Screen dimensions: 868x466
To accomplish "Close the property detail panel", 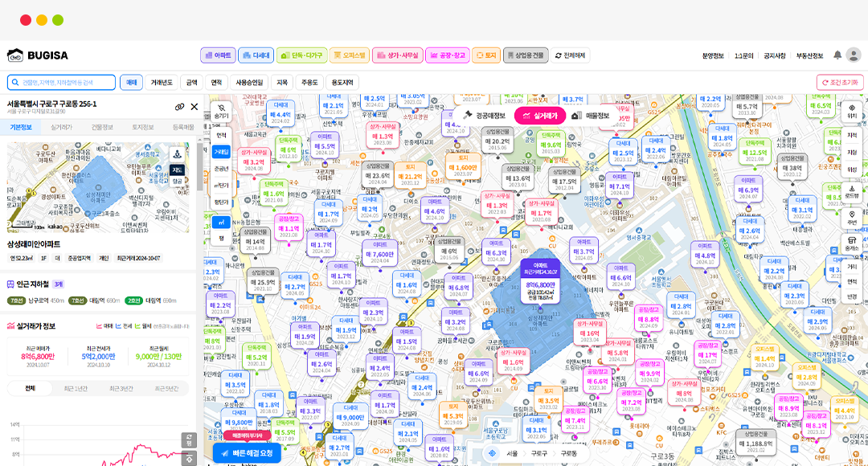I will [x=194, y=107].
